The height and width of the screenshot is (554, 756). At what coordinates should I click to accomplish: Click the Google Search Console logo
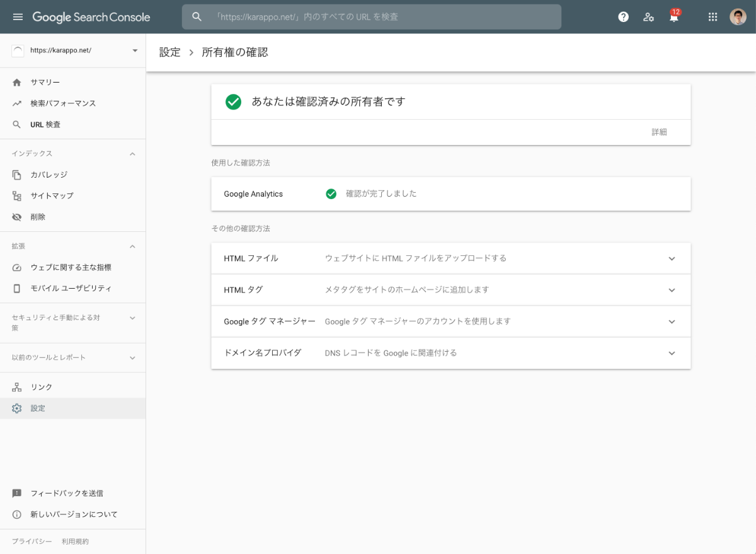[91, 17]
